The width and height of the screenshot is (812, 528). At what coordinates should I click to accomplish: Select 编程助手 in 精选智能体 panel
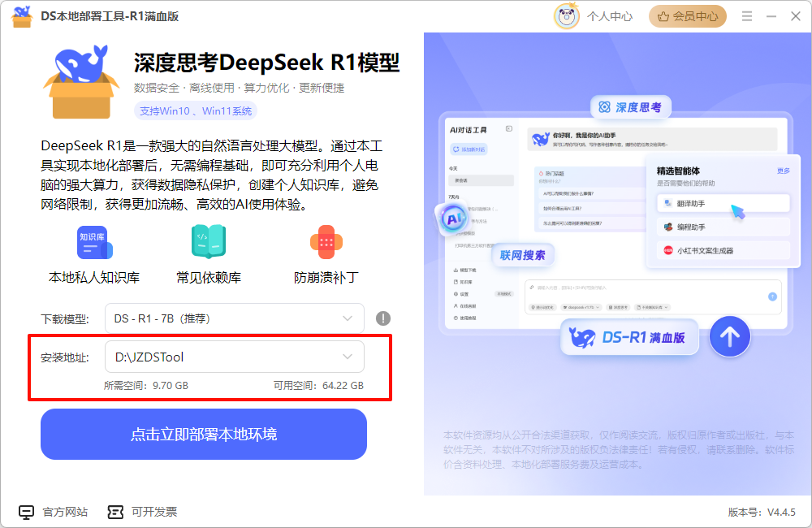pos(723,227)
